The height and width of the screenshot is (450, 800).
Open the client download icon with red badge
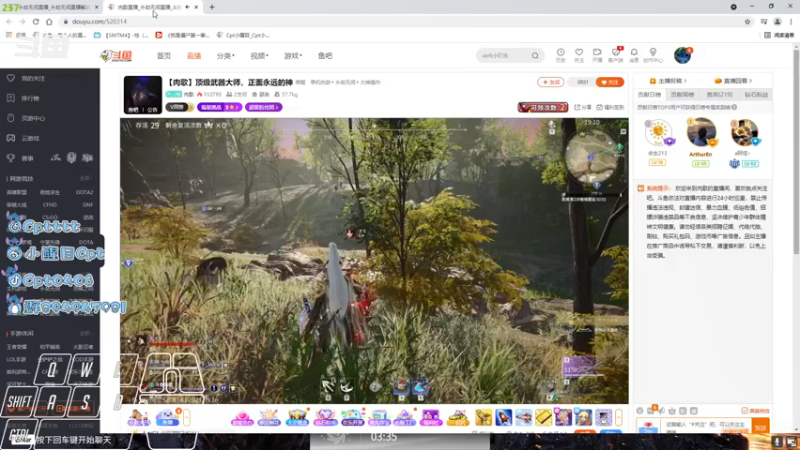[616, 55]
